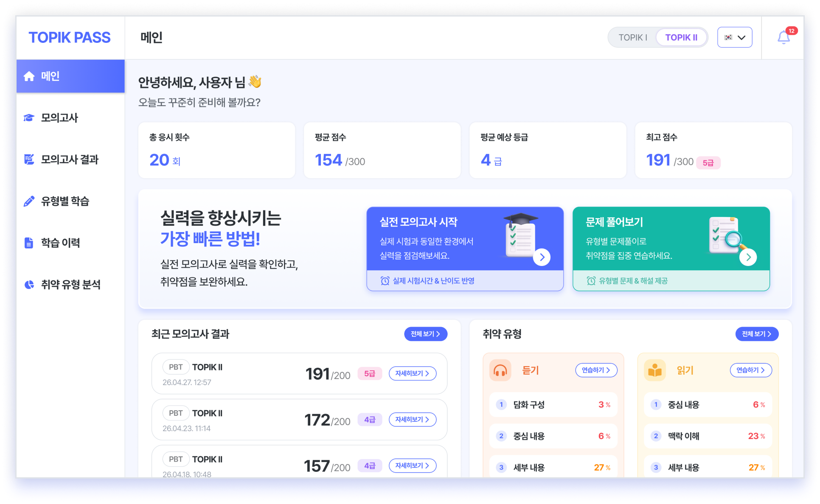Open 유형별 학습 via pencil icon
Image resolution: width=820 pixels, height=504 pixels.
click(28, 201)
